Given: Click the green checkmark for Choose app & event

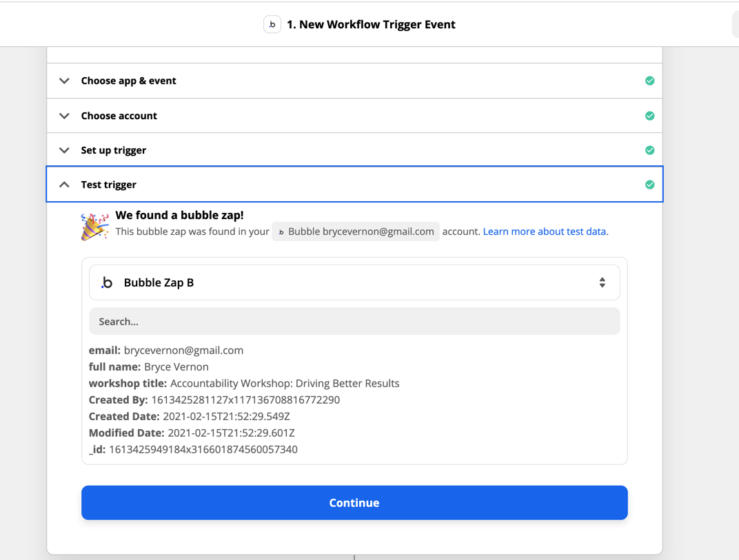Looking at the screenshot, I should point(649,81).
